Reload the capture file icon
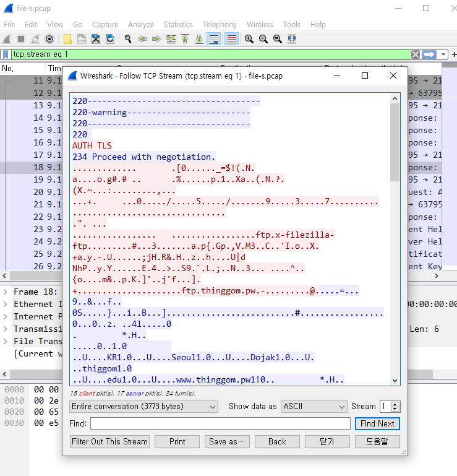Image resolution: width=457 pixels, height=476 pixels. click(x=110, y=39)
